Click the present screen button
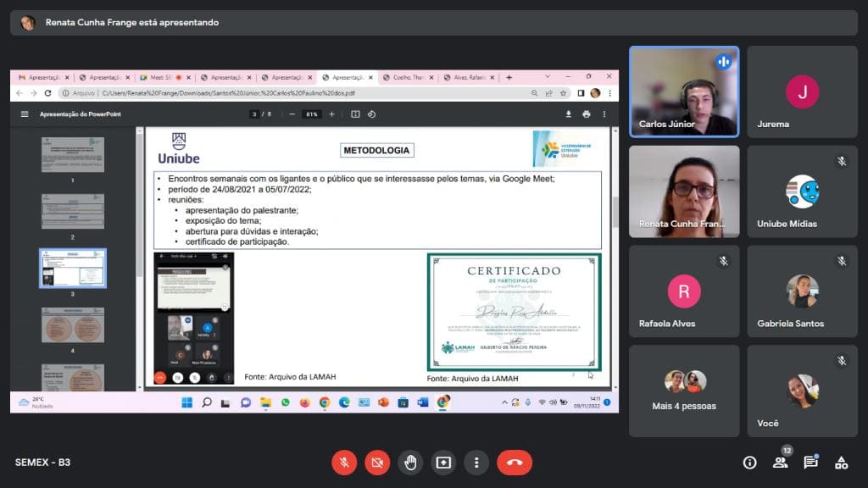This screenshot has width=868, height=488. pos(443,463)
